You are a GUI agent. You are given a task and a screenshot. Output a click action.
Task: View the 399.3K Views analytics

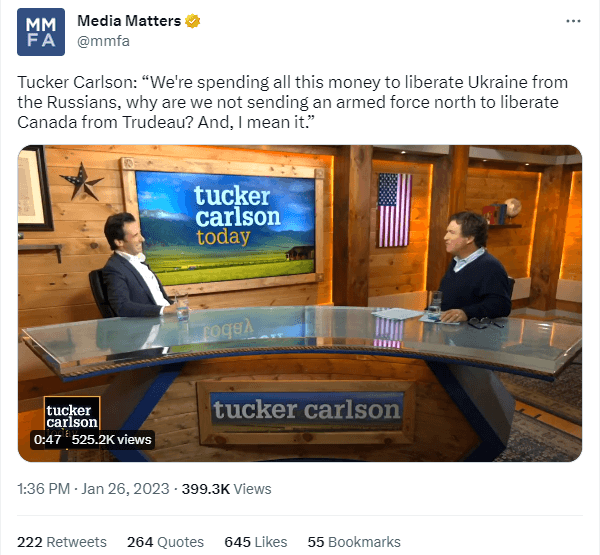pyautogui.click(x=227, y=489)
